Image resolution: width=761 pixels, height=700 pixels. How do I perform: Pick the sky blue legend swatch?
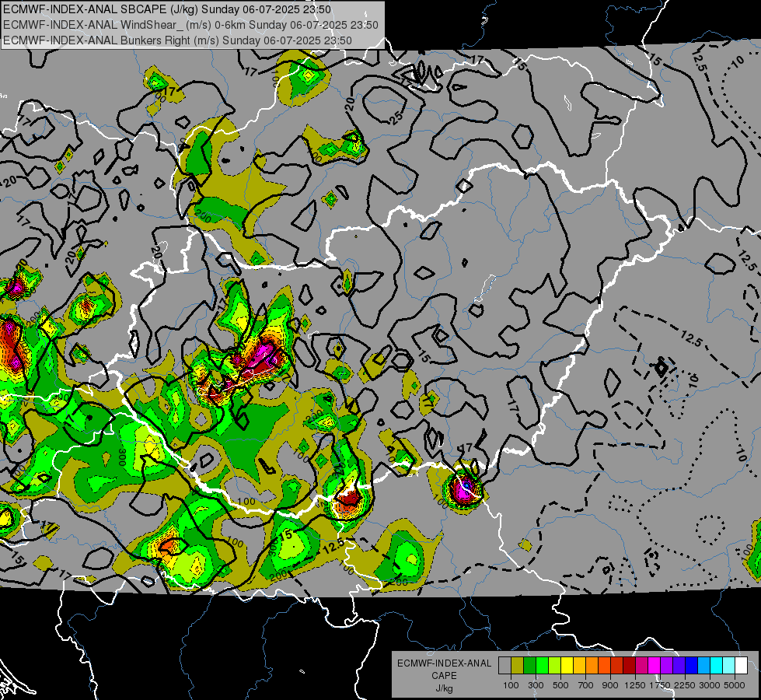coord(703,665)
